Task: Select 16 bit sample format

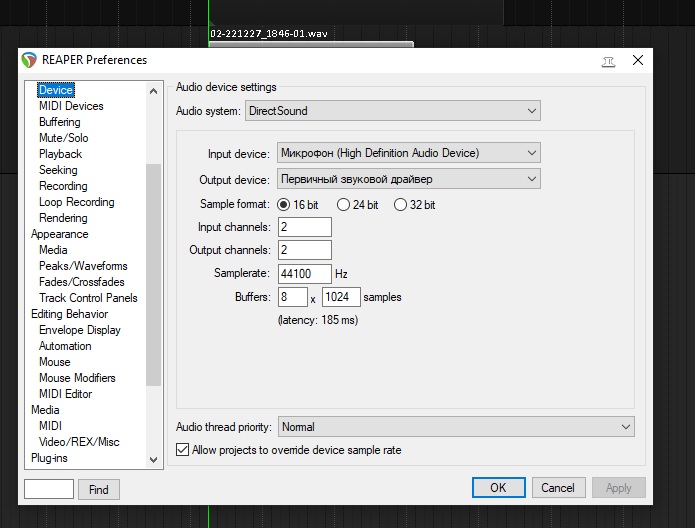Action: [297, 205]
